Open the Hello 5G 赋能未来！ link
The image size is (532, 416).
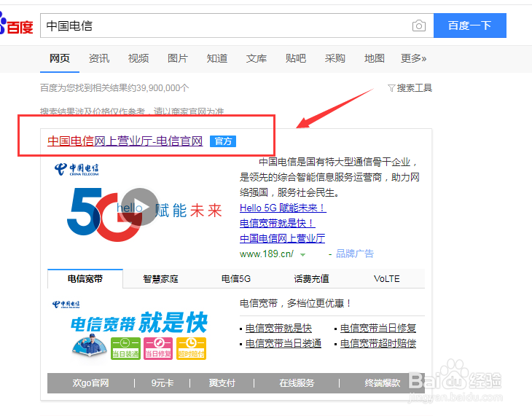(x=283, y=208)
